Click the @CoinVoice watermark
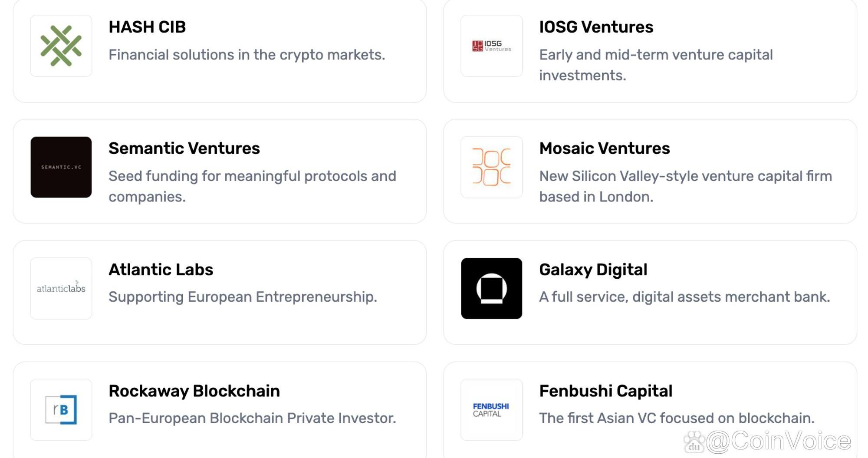Screen dimensions: 868x458 click(767, 441)
